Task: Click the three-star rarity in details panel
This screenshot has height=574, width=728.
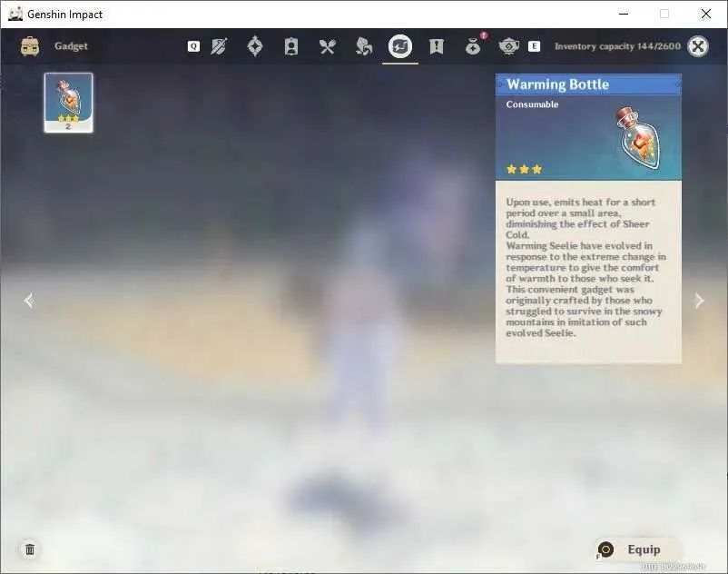Action: (524, 169)
